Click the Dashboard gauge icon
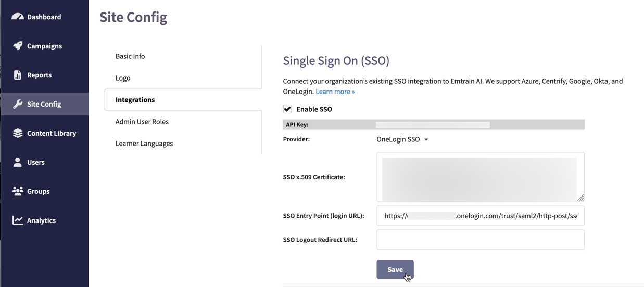 [x=18, y=17]
